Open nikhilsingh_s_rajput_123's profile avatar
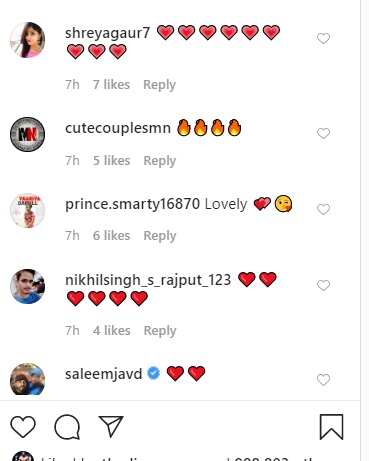This screenshot has width=369, height=461. coord(27,286)
